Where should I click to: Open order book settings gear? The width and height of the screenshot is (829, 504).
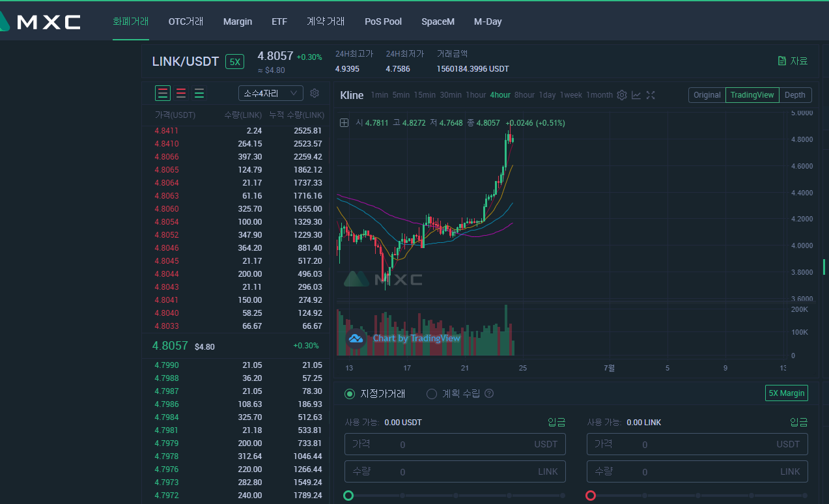pyautogui.click(x=315, y=93)
